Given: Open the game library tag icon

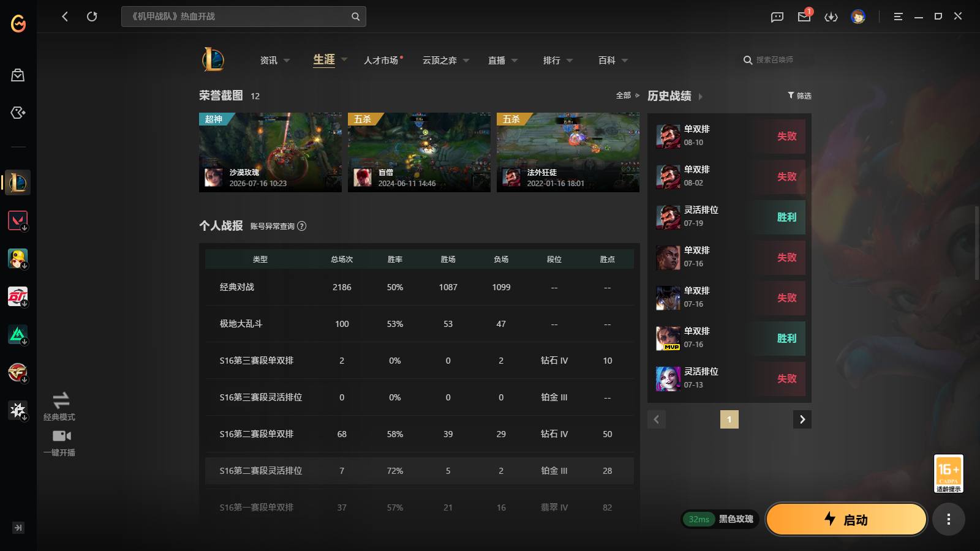Looking at the screenshot, I should [x=18, y=113].
